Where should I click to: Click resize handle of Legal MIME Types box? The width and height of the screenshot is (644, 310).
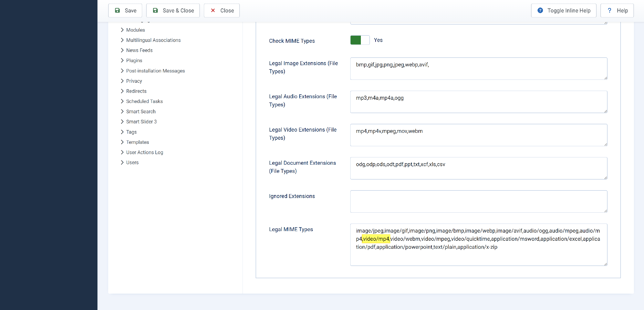click(x=606, y=264)
